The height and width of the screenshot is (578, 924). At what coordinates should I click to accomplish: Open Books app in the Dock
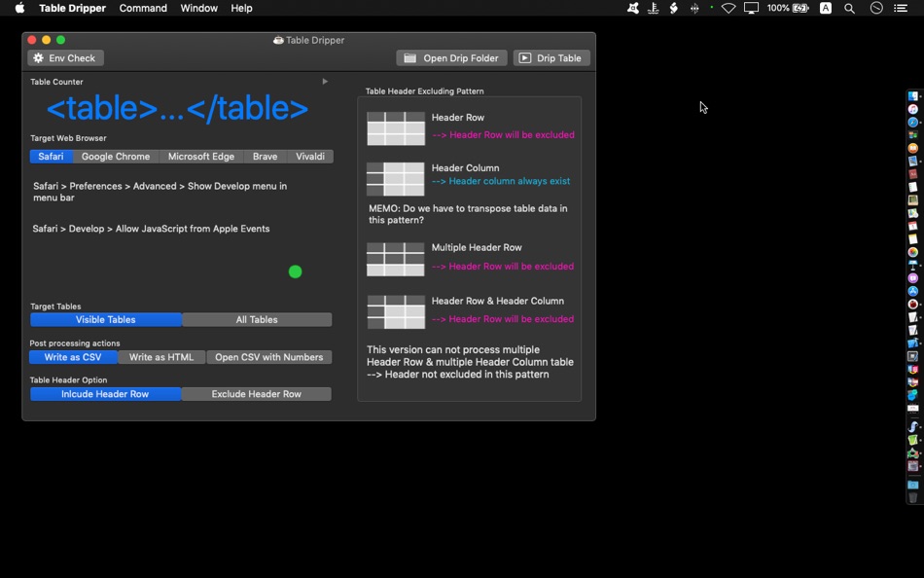coord(912,148)
